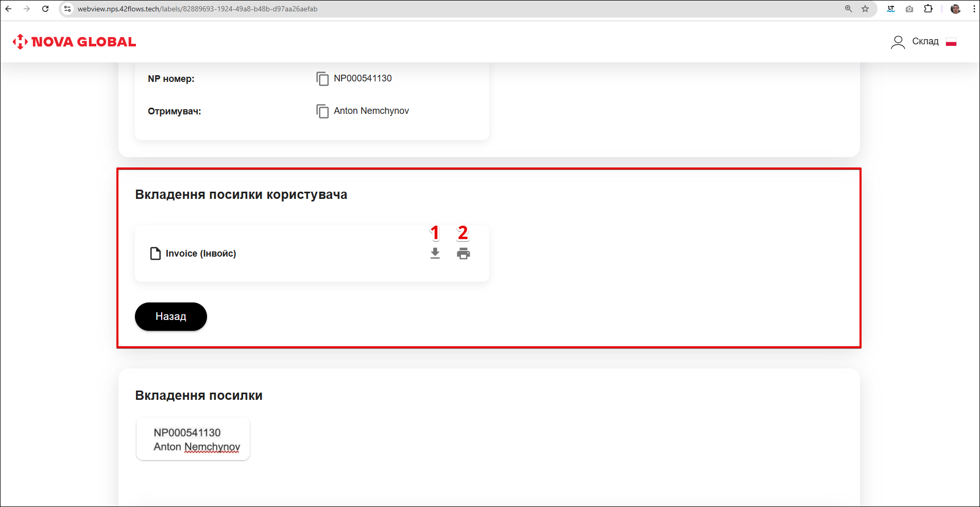The height and width of the screenshot is (507, 980).
Task: Copy the NP number value
Action: pos(322,79)
